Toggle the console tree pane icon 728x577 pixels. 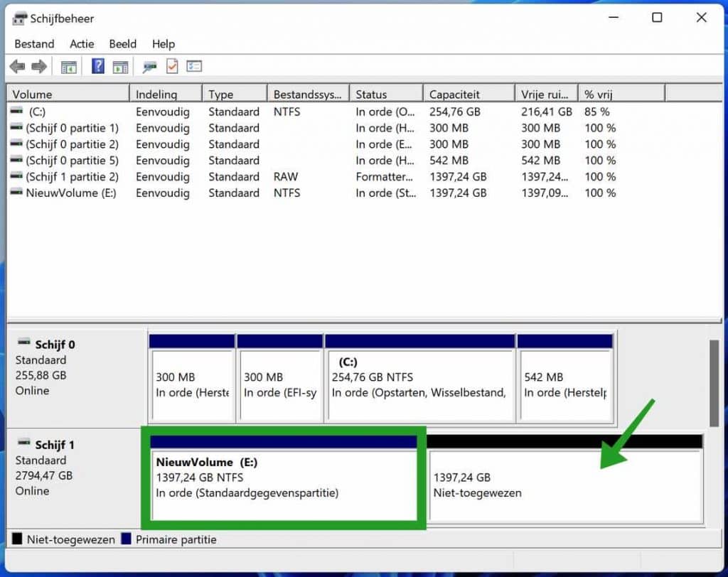(69, 67)
